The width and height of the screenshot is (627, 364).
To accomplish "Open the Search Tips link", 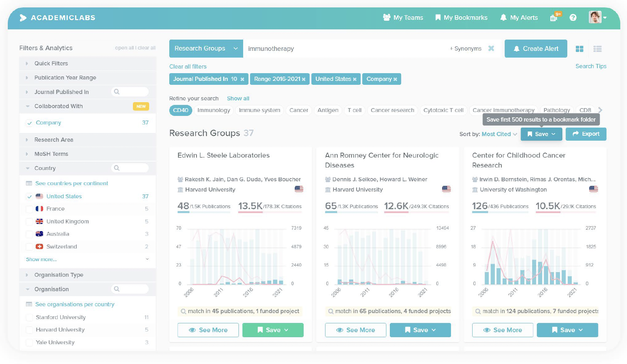I will [x=591, y=66].
